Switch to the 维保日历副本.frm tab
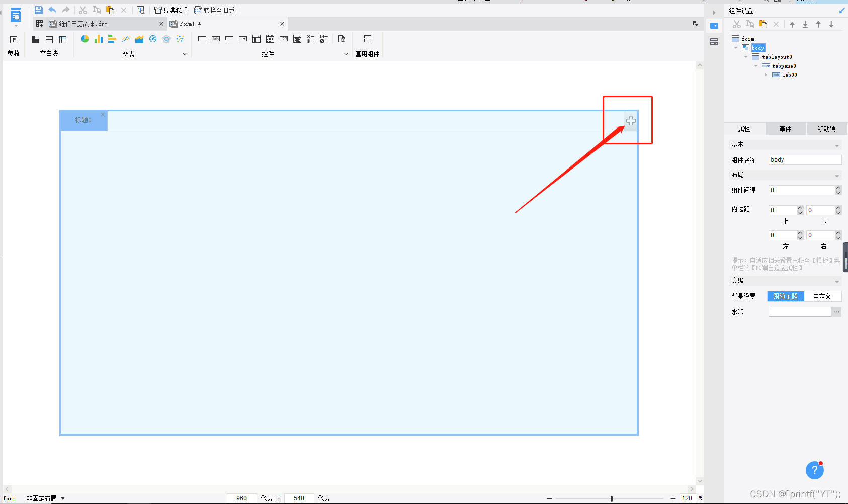 coord(101,24)
